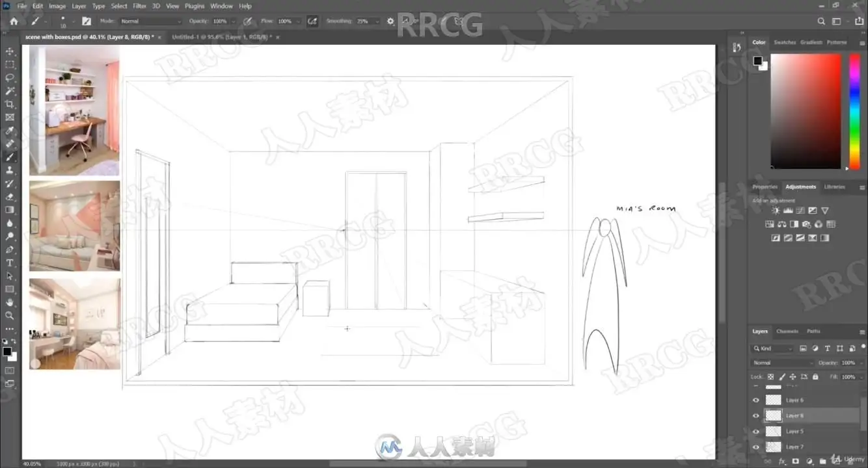Add a Levels adjustment
Viewport: 868px width, 468px height.
(x=788, y=211)
